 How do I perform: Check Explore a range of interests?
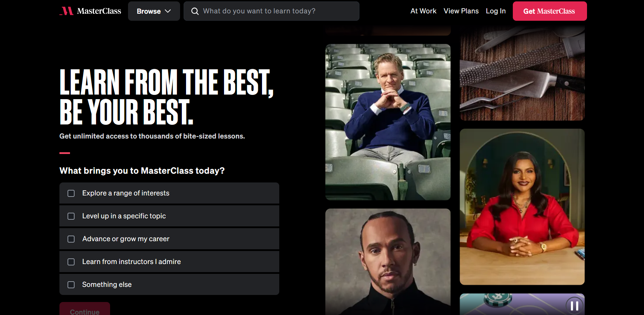tap(71, 193)
